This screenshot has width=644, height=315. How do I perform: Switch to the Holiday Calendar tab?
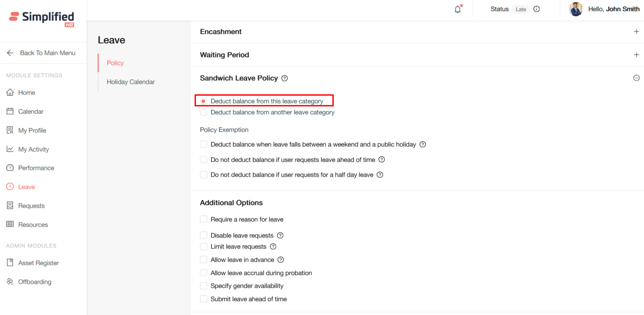click(131, 82)
